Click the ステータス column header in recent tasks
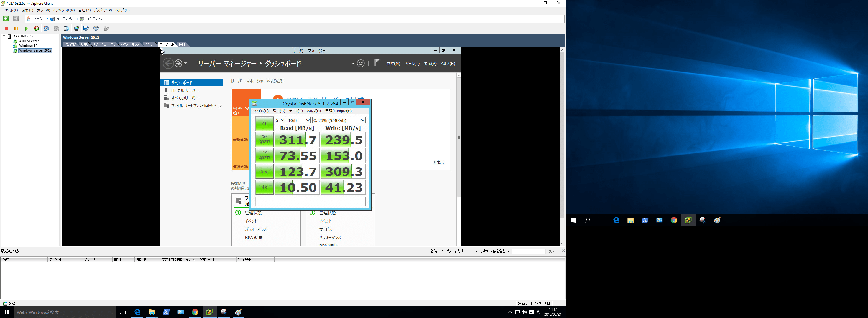Screen dimensions: 868x318 pyautogui.click(x=98, y=259)
